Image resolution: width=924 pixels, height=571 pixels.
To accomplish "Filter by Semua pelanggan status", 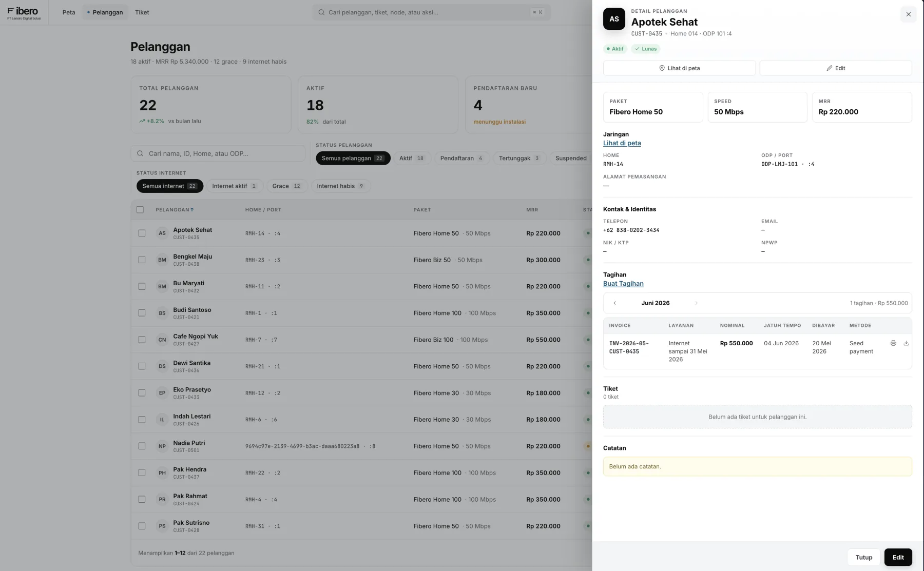I will (353, 159).
